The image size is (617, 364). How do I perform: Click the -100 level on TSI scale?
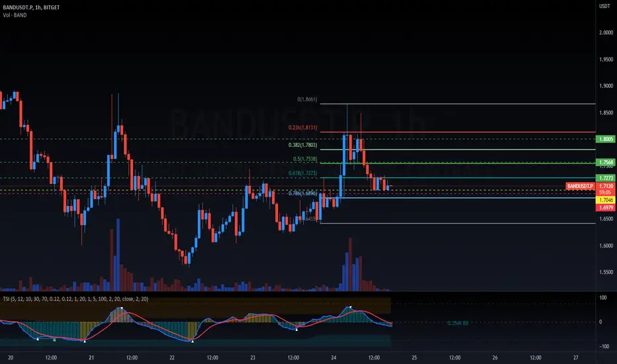604,346
